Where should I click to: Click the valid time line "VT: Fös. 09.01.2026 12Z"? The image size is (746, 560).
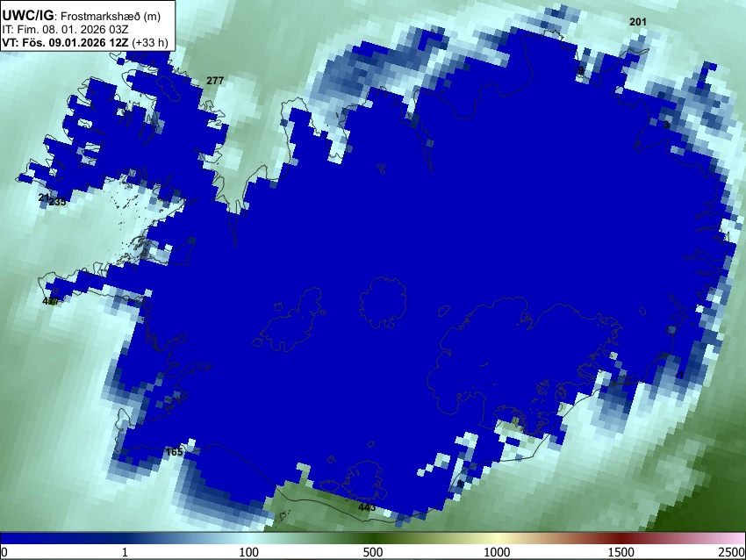(x=65, y=42)
